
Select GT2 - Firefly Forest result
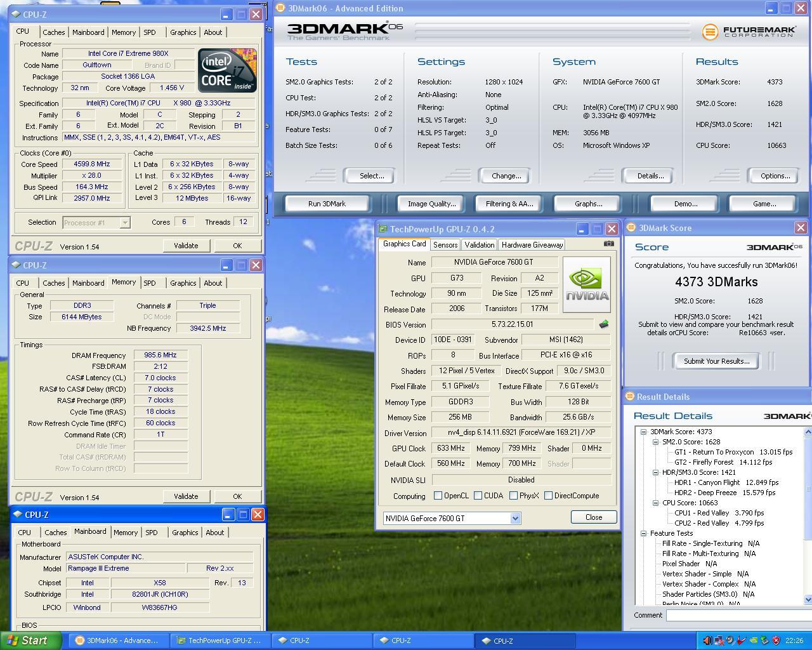click(723, 462)
